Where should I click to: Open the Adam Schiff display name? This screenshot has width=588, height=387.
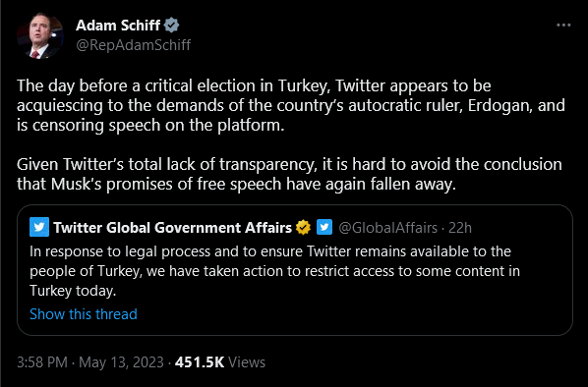click(x=118, y=26)
